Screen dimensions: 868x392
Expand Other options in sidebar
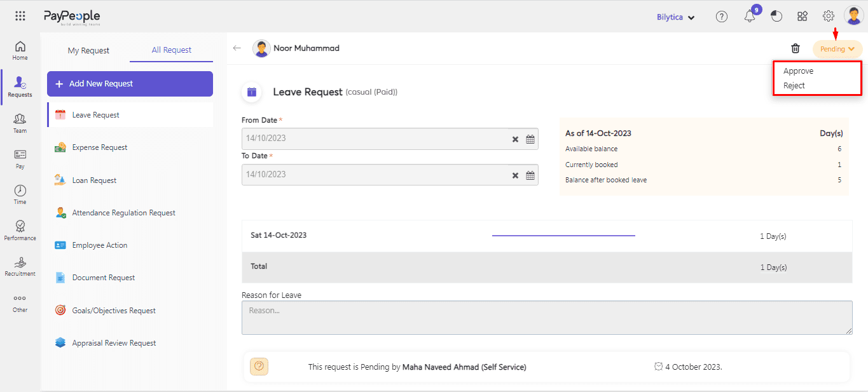pyautogui.click(x=20, y=302)
